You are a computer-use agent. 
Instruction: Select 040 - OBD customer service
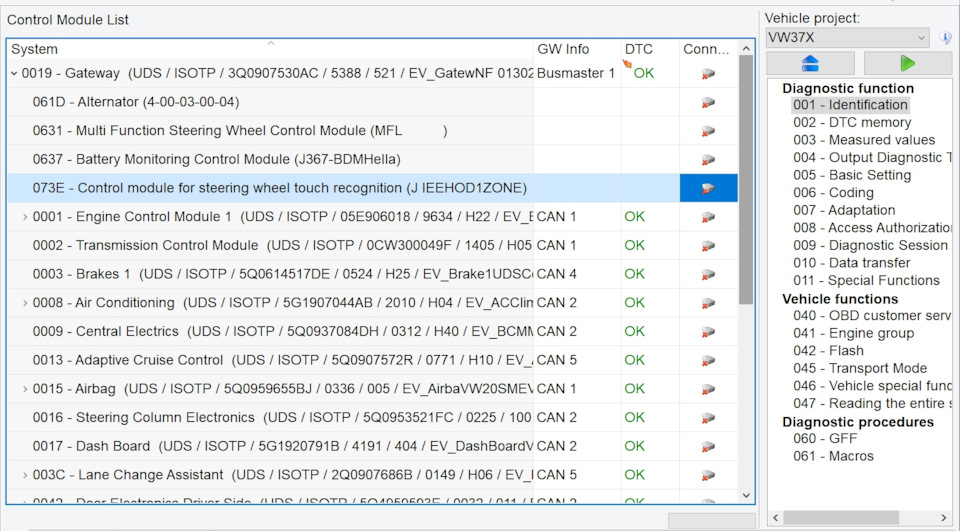(x=872, y=316)
